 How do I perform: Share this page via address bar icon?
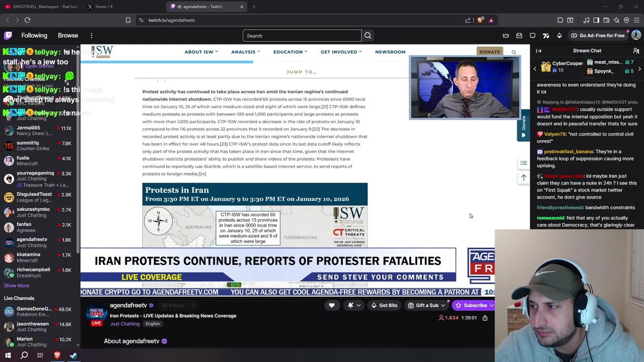[468, 20]
